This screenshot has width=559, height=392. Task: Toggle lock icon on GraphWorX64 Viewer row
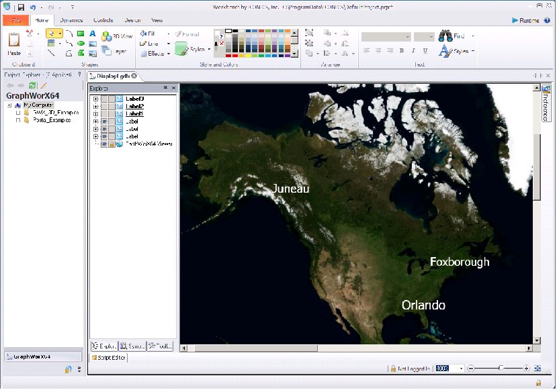(x=112, y=144)
